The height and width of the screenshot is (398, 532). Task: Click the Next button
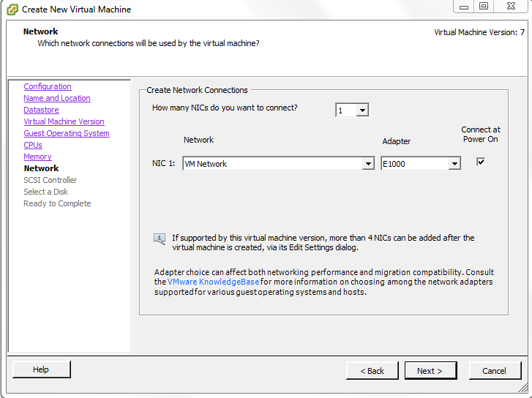[430, 371]
